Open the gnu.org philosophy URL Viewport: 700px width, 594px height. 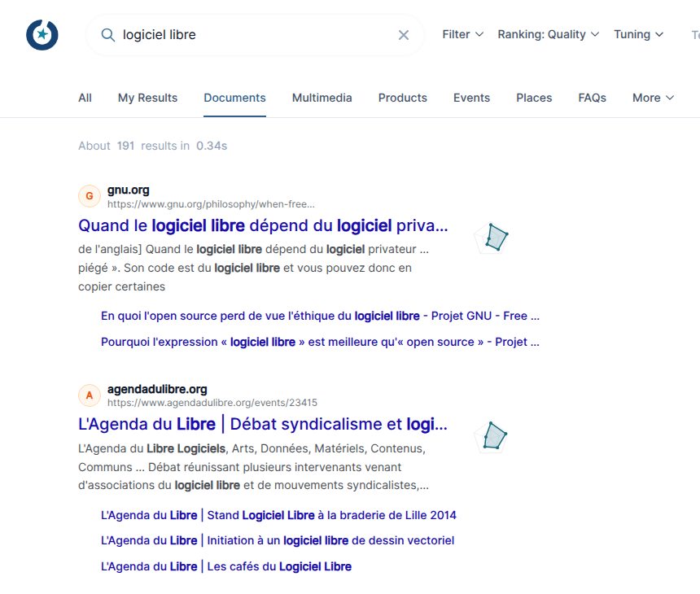(x=211, y=204)
